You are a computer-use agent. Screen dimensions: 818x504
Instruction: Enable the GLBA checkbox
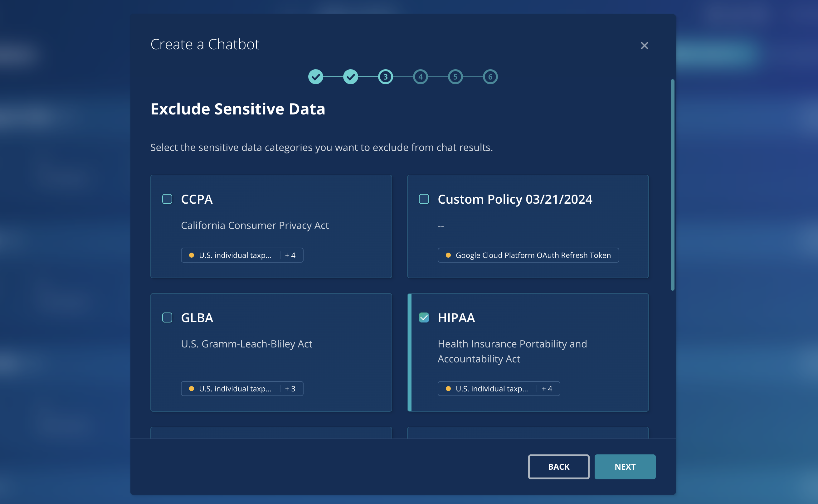tap(167, 317)
